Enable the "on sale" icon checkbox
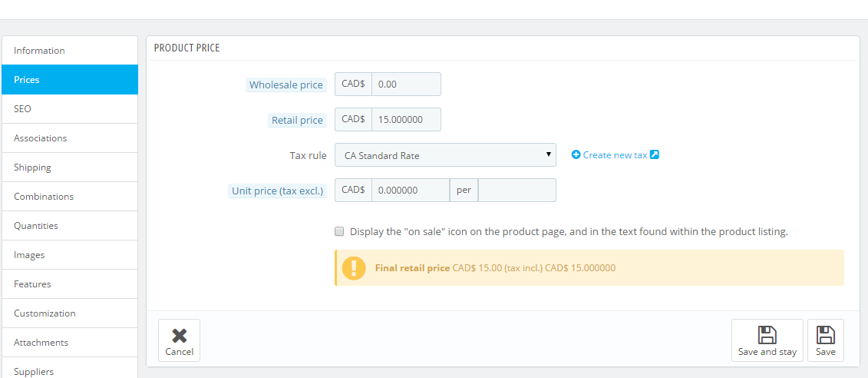Viewport: 868px width, 378px height. (339, 231)
